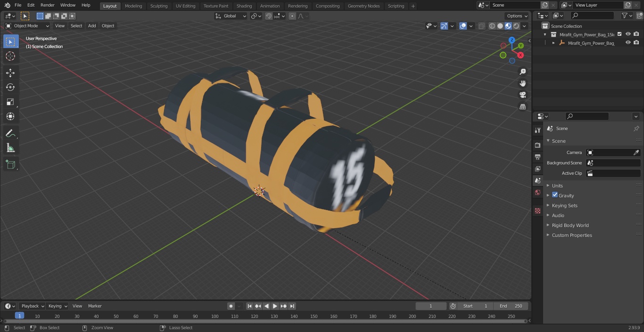Open the View Layer properties tab

pyautogui.click(x=537, y=169)
